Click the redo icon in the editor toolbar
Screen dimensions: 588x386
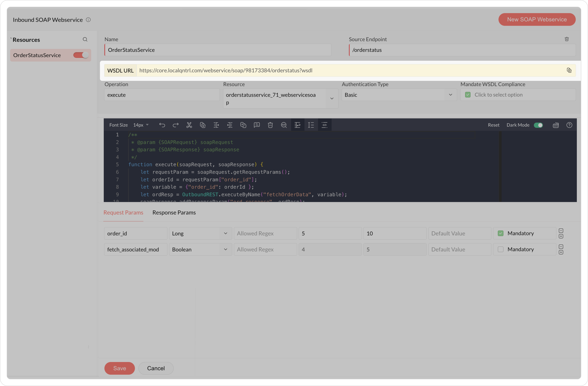(175, 125)
